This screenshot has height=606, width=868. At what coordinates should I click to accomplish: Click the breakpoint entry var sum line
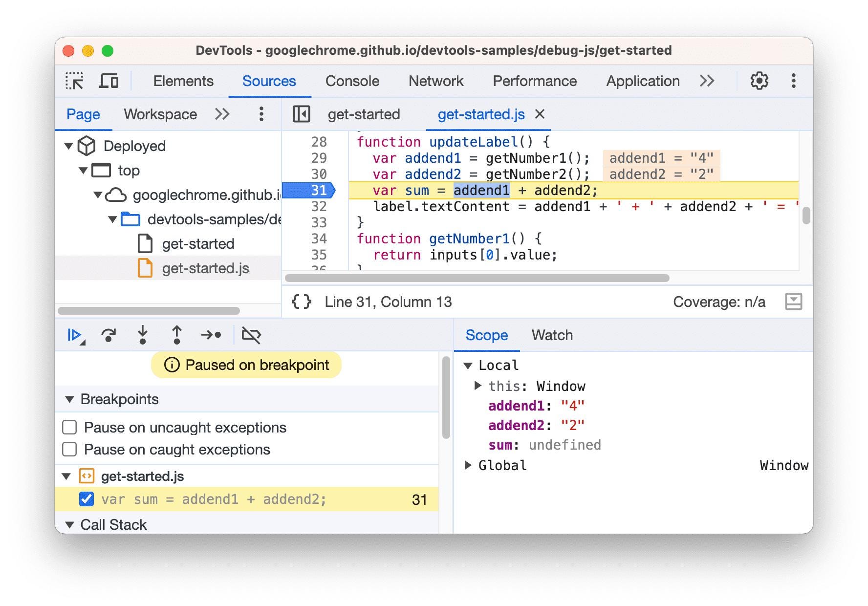(x=247, y=499)
